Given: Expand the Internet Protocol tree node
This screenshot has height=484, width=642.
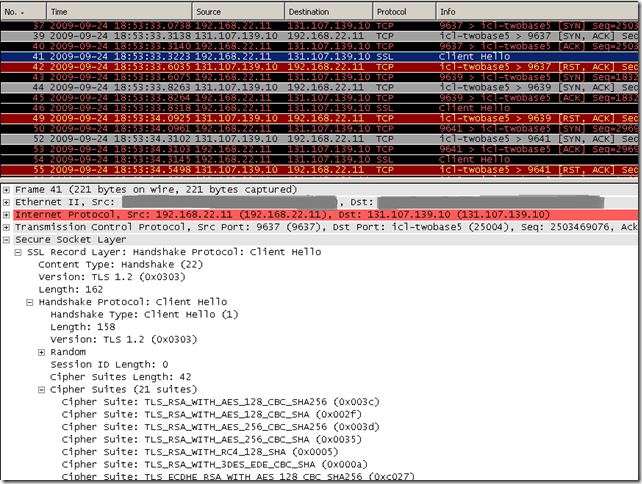Looking at the screenshot, I should coord(7,215).
